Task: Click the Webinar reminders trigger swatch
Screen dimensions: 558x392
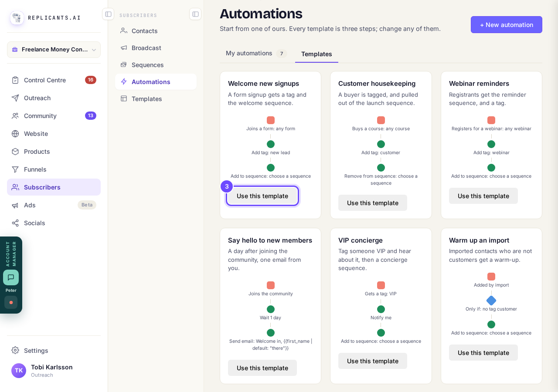Action: (x=491, y=120)
